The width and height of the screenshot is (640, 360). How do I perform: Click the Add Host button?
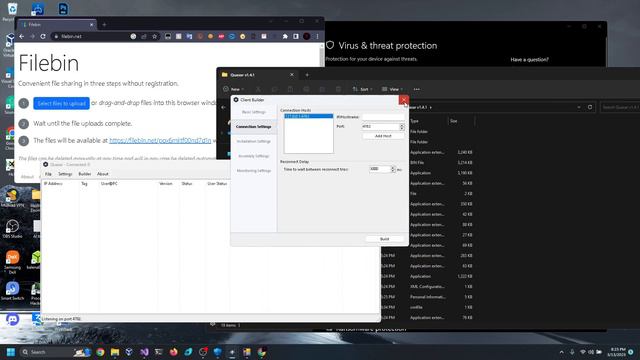coord(383,136)
